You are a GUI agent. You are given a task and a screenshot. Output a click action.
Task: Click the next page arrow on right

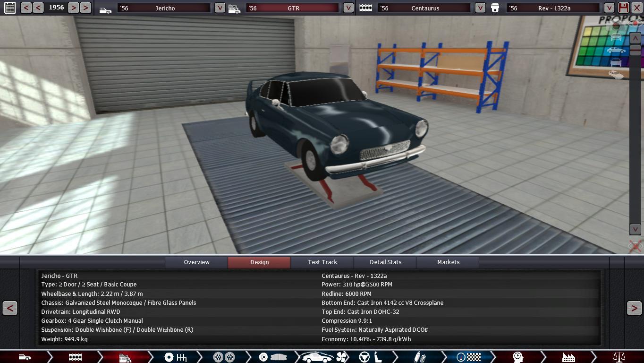[634, 308]
